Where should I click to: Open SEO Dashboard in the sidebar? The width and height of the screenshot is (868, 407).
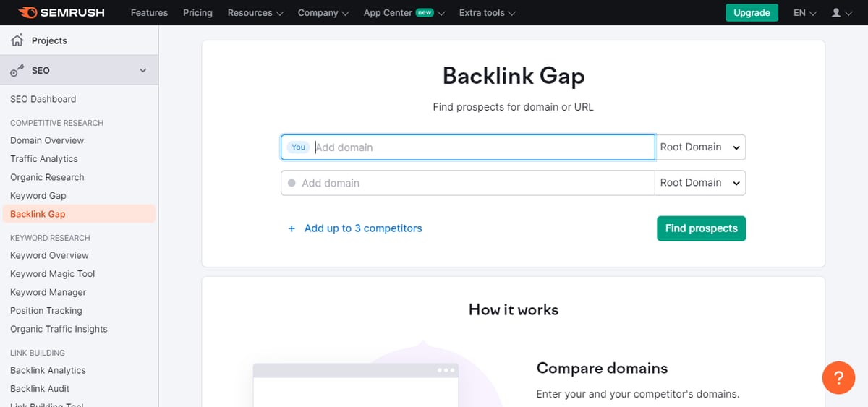point(43,99)
